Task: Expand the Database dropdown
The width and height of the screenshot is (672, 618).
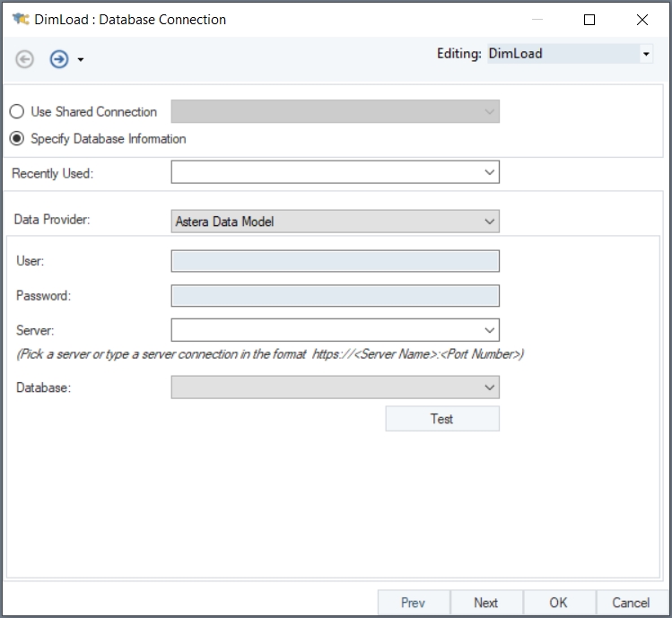Action: [489, 387]
